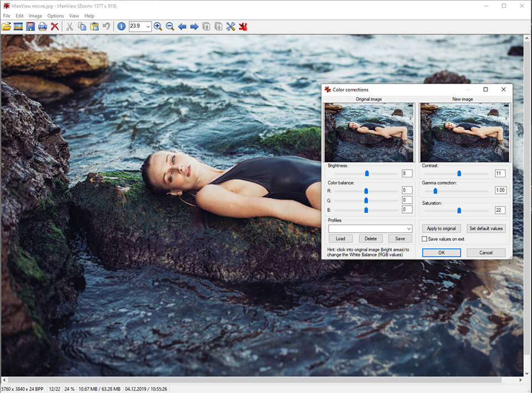Enable Save values on exit

pyautogui.click(x=425, y=238)
